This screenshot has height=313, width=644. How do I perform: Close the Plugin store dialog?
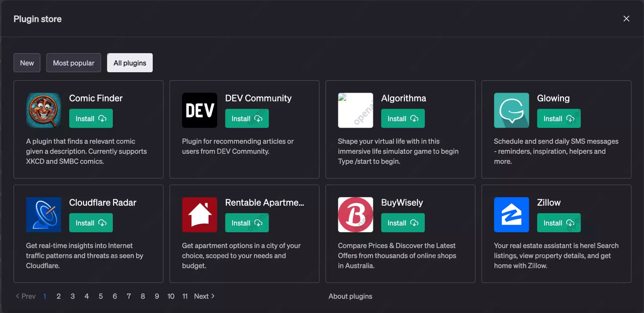coord(626,19)
